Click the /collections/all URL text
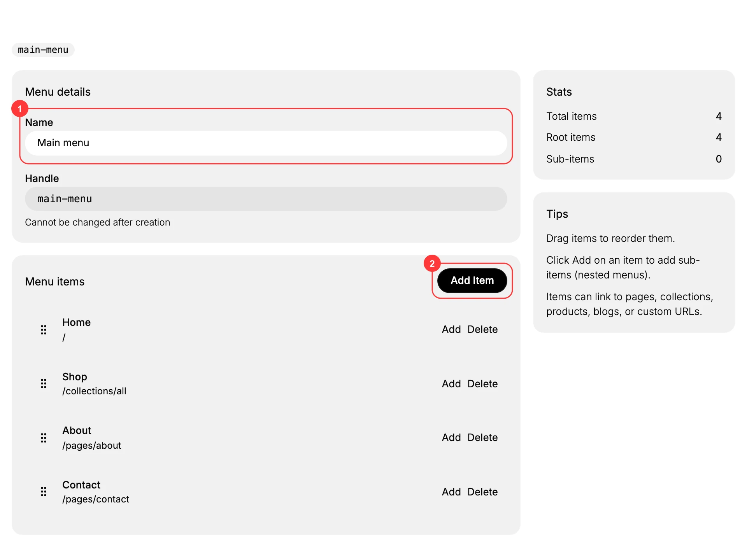 (x=94, y=391)
